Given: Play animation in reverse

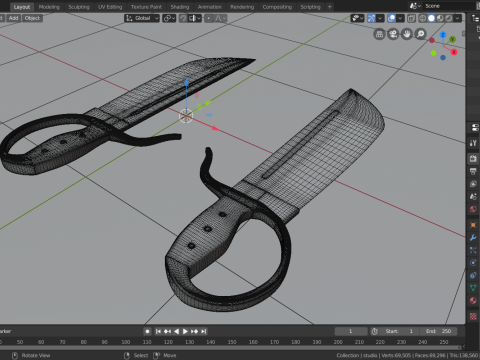Looking at the screenshot, I should pyautogui.click(x=176, y=331).
